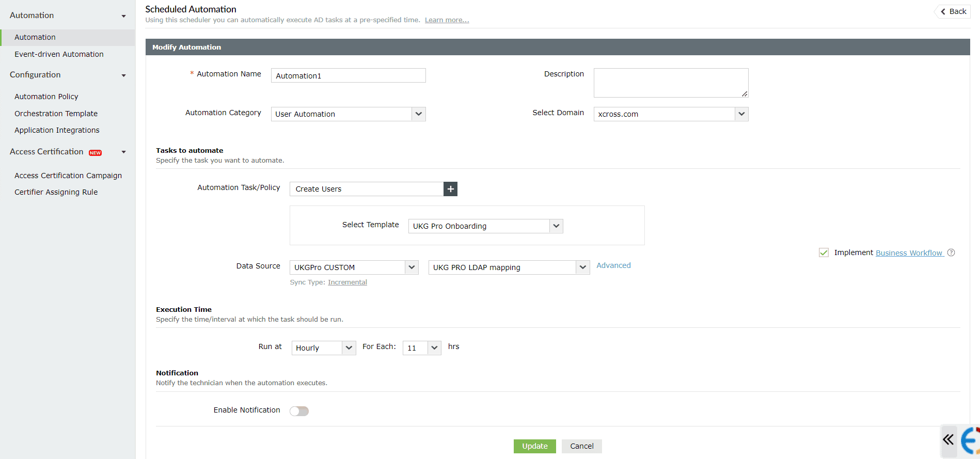Image resolution: width=980 pixels, height=459 pixels.
Task: Expand the Select Domain dropdown
Action: tap(671, 114)
